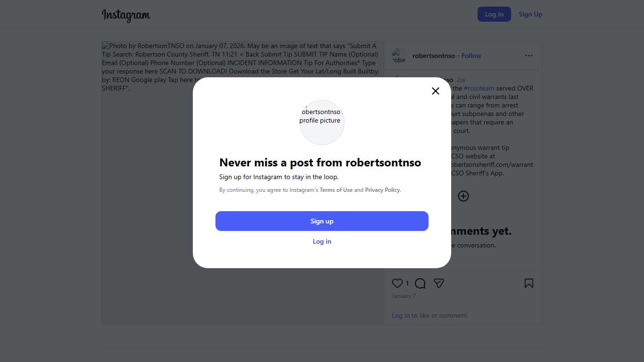The image size is (644, 362).
Task: Open the three-dot More options menu
Action: click(x=529, y=56)
